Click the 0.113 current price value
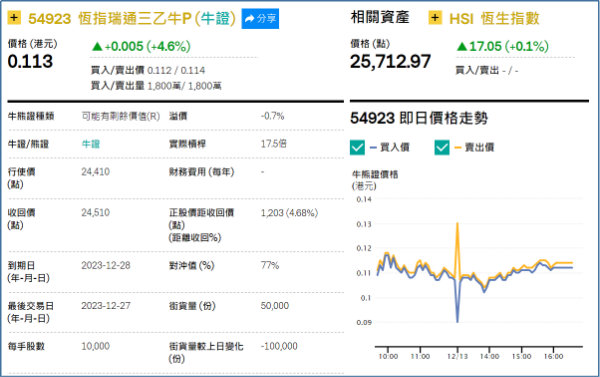Viewport: 600px width, 377px height. point(30,61)
